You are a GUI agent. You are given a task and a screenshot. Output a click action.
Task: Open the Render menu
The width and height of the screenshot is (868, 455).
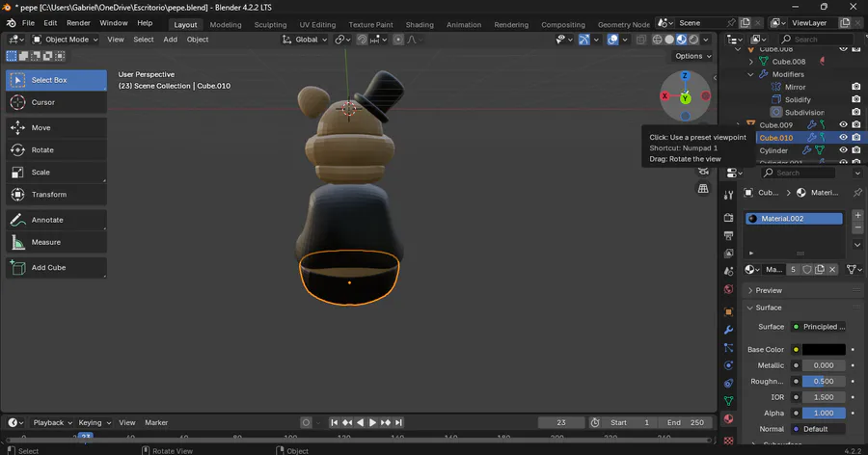point(79,23)
